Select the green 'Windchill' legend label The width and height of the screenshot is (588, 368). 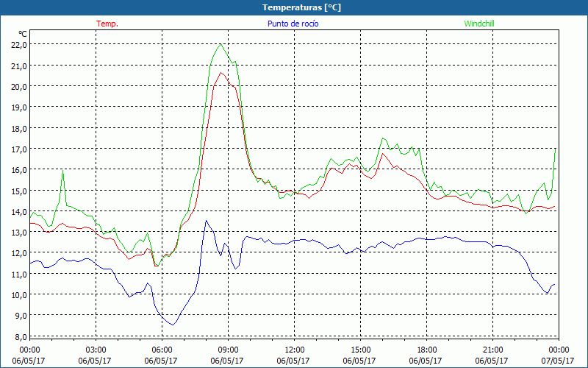click(x=479, y=24)
